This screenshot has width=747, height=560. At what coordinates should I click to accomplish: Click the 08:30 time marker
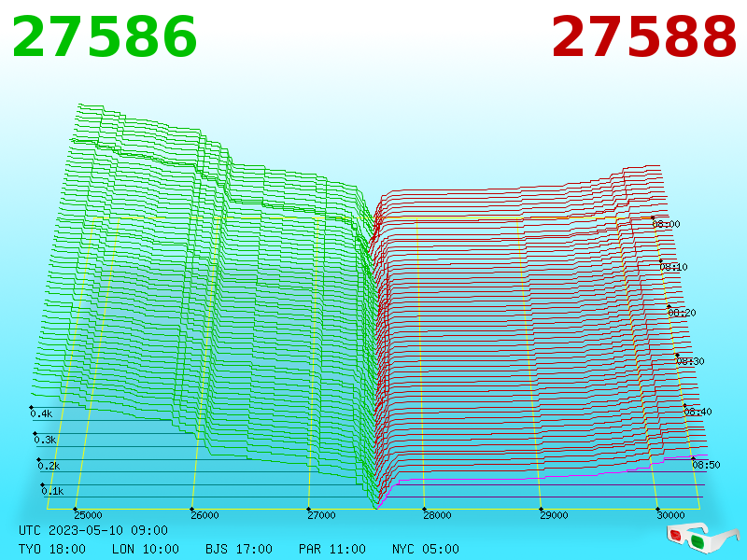coord(690,361)
